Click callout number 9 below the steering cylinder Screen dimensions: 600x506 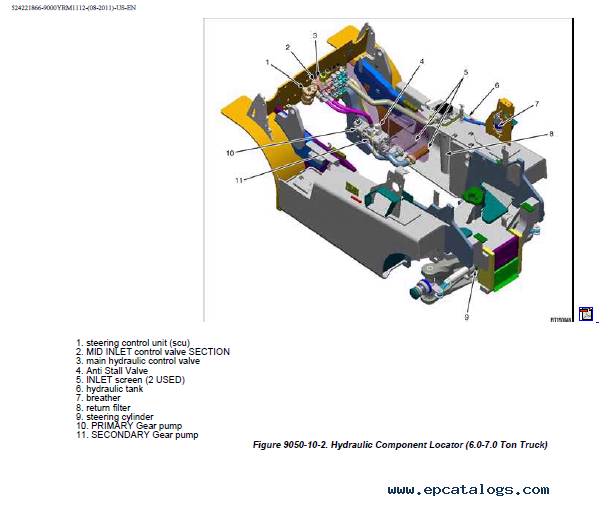pyautogui.click(x=466, y=317)
